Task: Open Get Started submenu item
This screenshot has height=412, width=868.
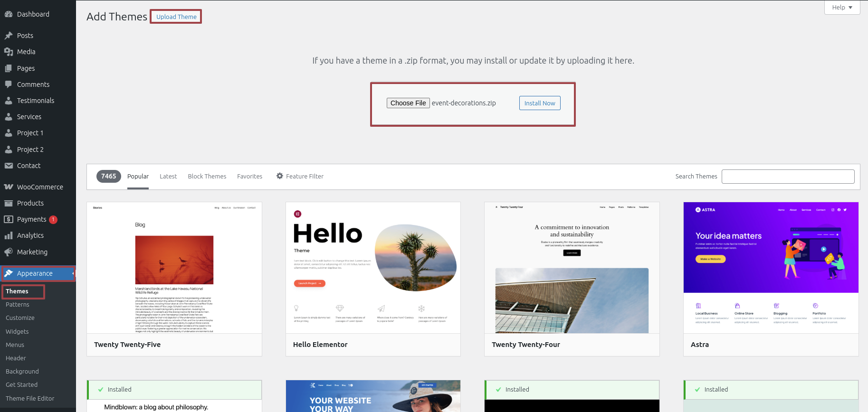Action: click(21, 385)
